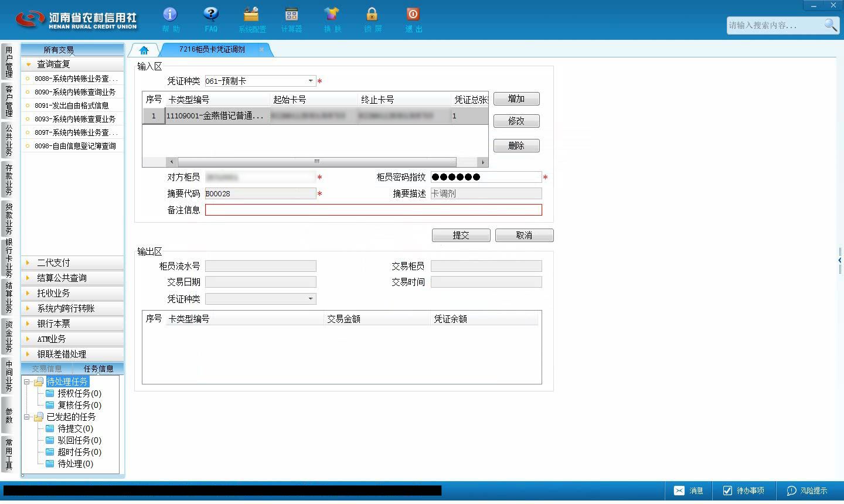
Task: Switch to 任务信息 tab
Action: [x=98, y=369]
